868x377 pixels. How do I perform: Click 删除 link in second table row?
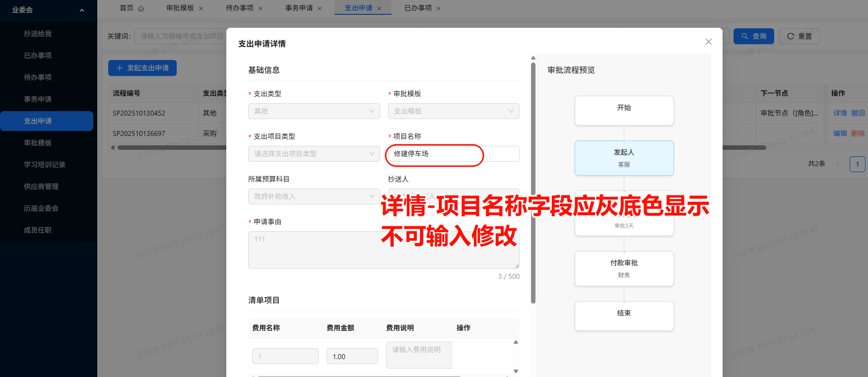858,133
